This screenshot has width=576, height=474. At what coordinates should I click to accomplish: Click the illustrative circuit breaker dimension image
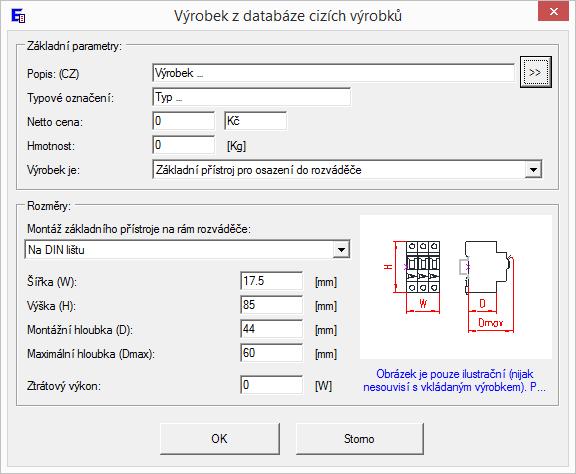click(456, 287)
